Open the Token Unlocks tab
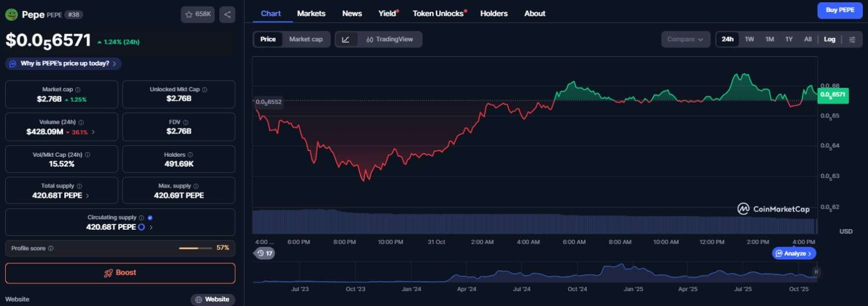 pyautogui.click(x=438, y=13)
